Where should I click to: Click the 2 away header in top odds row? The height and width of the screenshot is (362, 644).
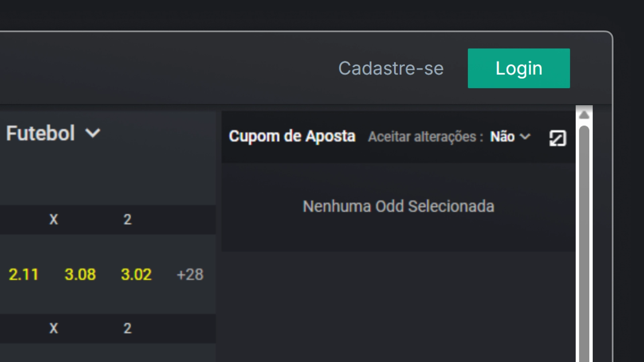point(127,220)
